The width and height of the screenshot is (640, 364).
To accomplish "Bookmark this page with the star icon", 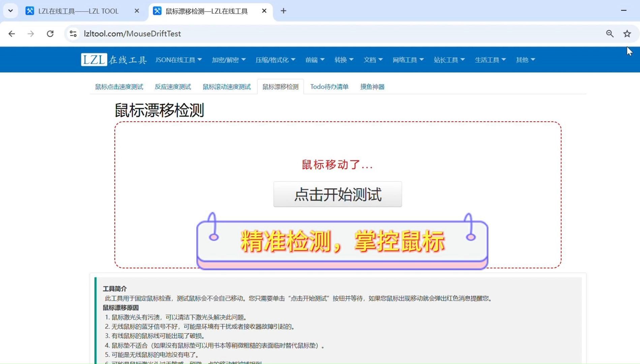I will 627,34.
